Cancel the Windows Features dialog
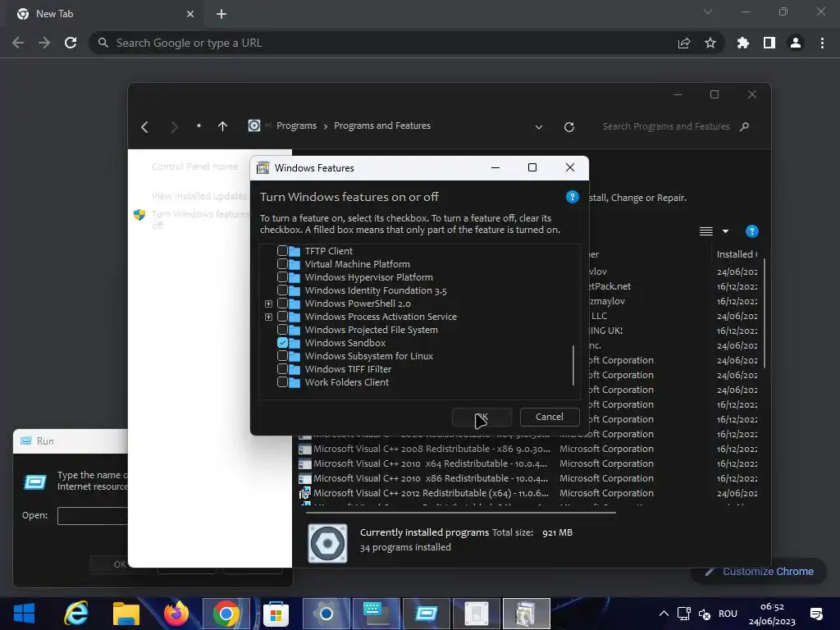Viewport: 840px width, 630px height. [550, 417]
